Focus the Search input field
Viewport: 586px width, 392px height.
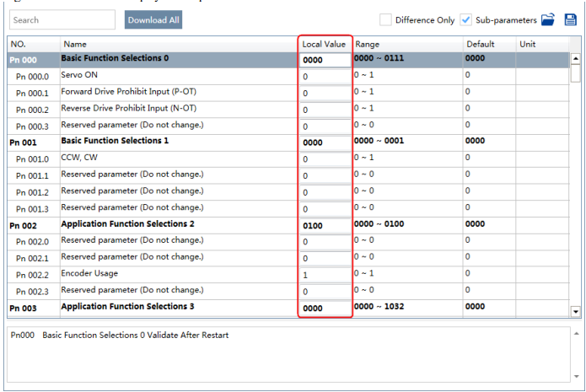(x=62, y=19)
